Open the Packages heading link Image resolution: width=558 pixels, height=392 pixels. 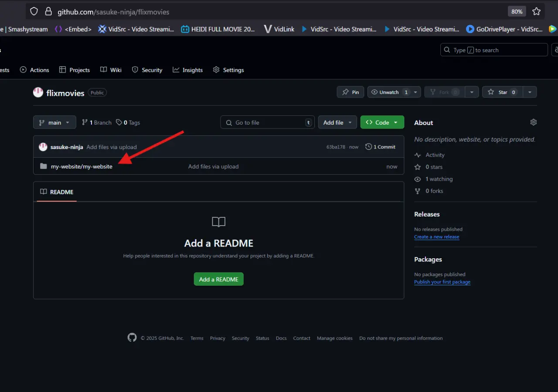click(428, 259)
